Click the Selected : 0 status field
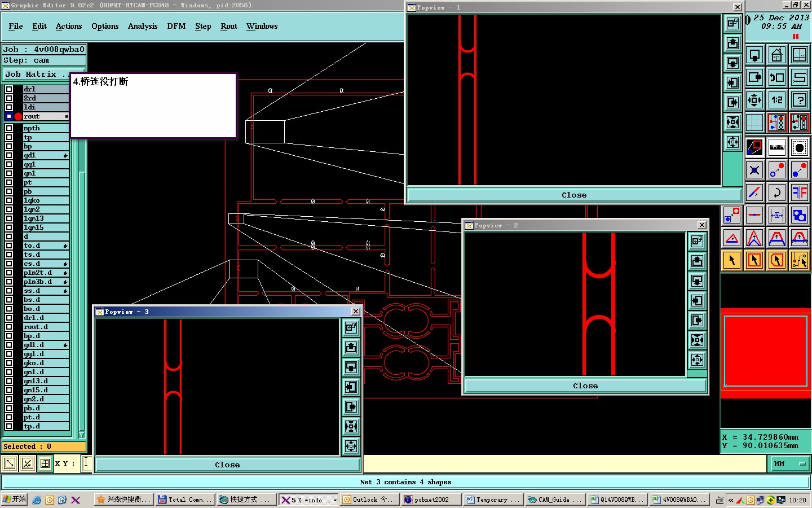This screenshot has width=812, height=508. pos(44,446)
